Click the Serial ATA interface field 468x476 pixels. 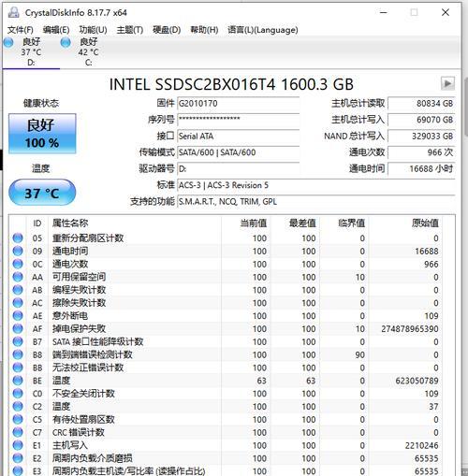[239, 136]
